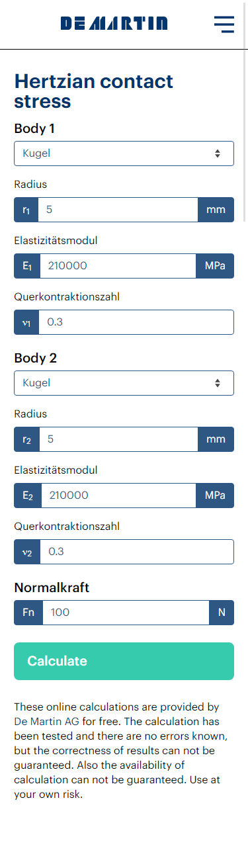Click the page scrollbar on the right edge
This screenshot has height=868, width=248.
pyautogui.click(x=245, y=136)
